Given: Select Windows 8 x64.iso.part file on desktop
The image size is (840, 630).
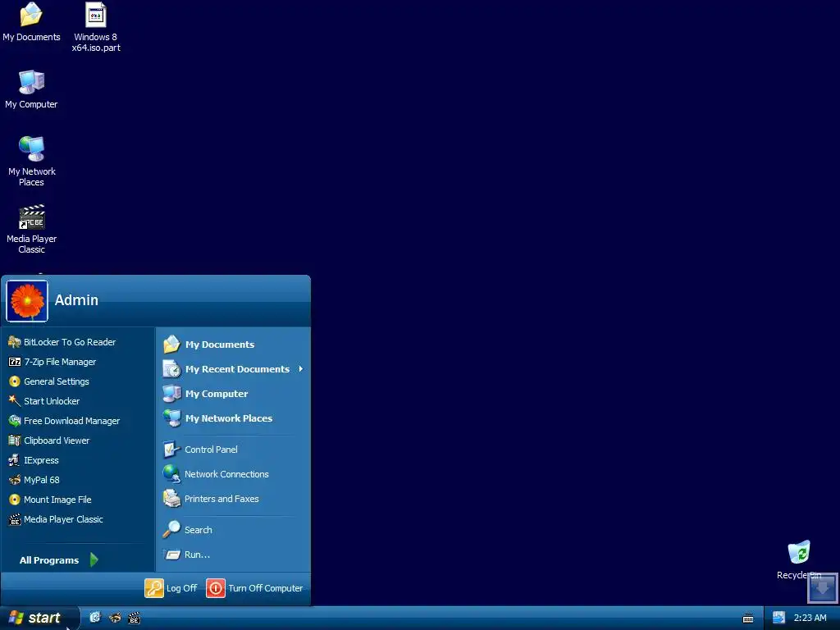Looking at the screenshot, I should [96, 27].
